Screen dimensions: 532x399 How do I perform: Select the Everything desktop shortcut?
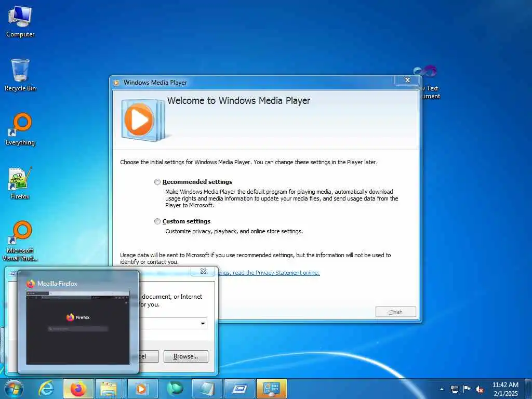20,129
